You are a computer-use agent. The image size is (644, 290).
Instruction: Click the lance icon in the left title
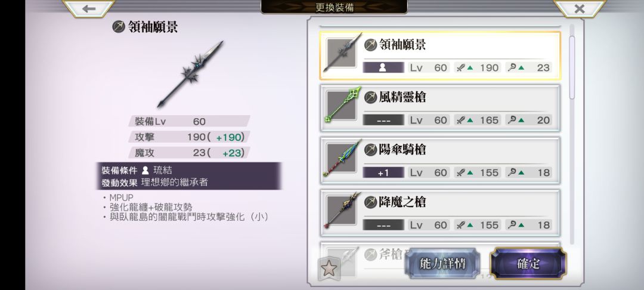(118, 27)
